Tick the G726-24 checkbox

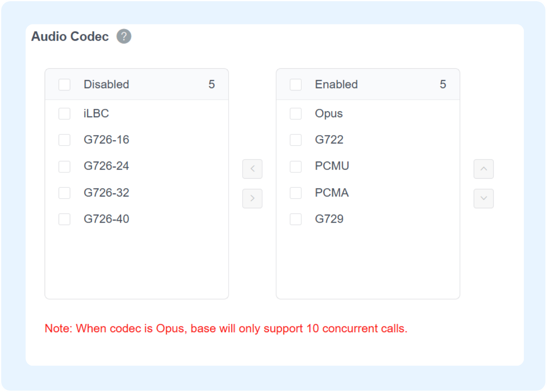tap(64, 166)
